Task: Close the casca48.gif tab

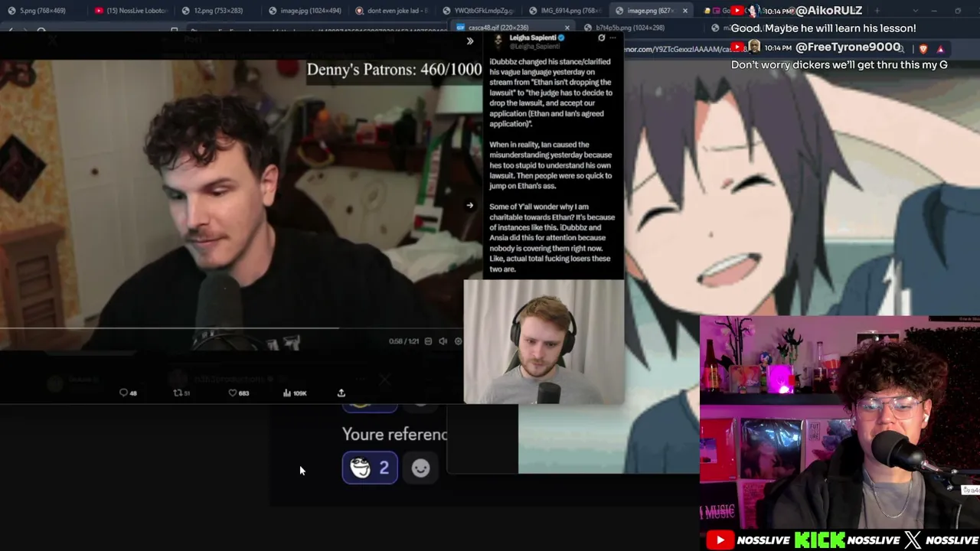Action: (567, 28)
